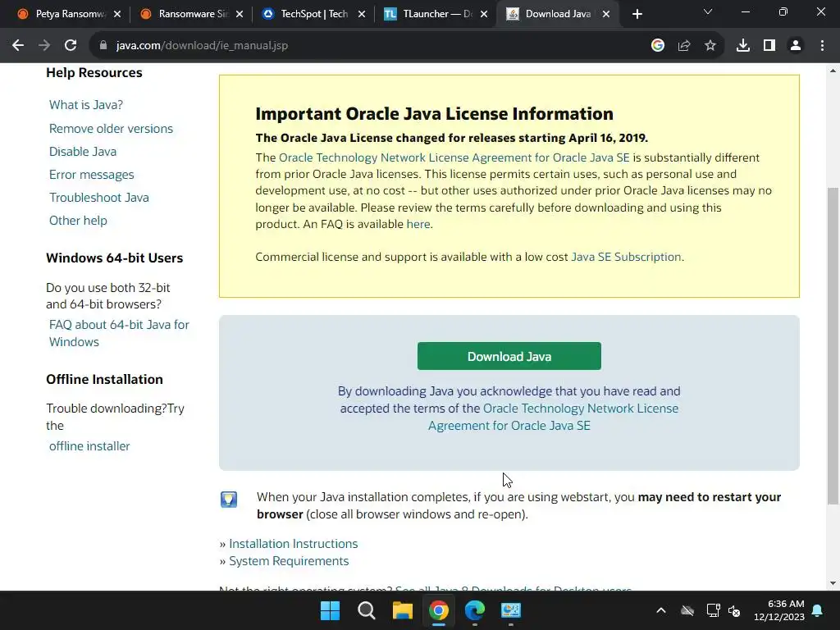This screenshot has height=630, width=840.
Task: Open Microsoft Edge from taskbar
Action: (x=475, y=610)
